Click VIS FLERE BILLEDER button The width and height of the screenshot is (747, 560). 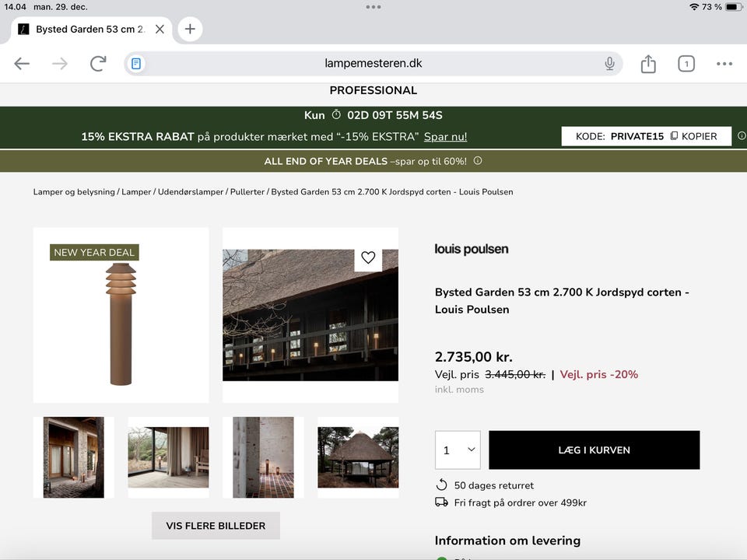point(216,526)
